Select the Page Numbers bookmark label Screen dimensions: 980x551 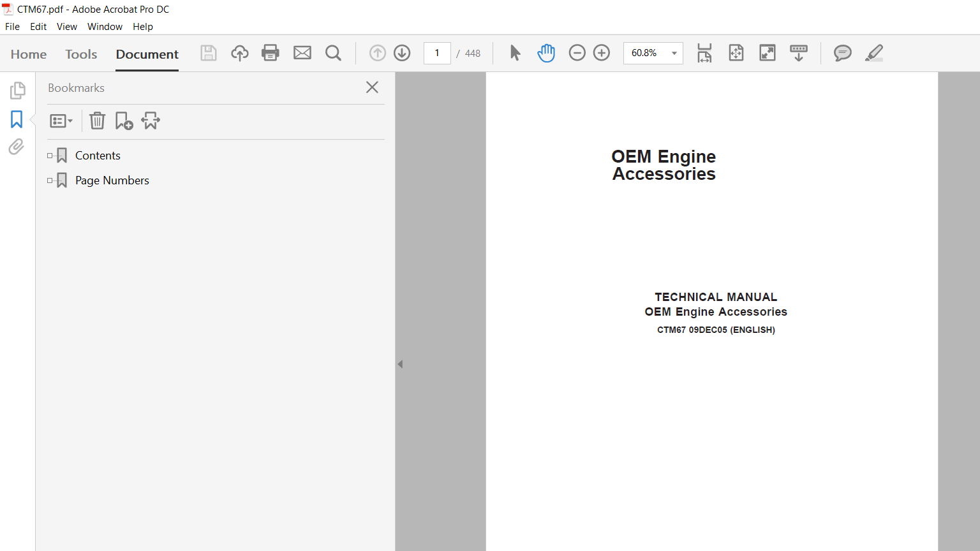pos(112,180)
